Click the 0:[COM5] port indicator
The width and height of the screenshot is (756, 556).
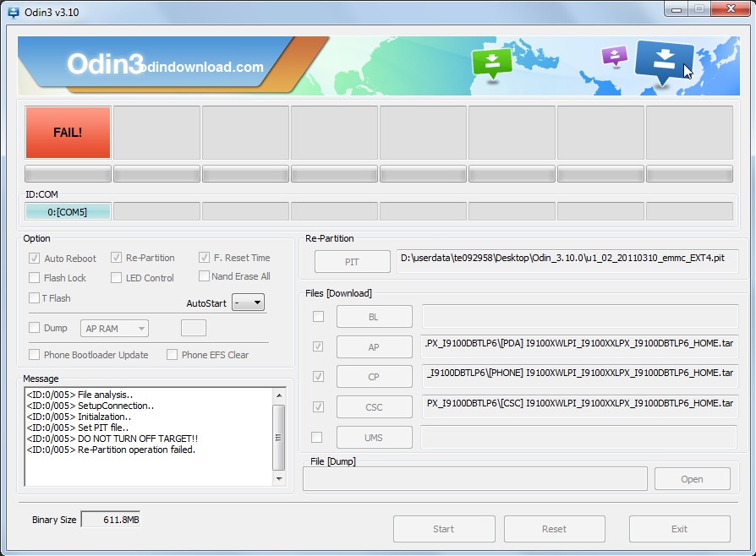coord(68,212)
